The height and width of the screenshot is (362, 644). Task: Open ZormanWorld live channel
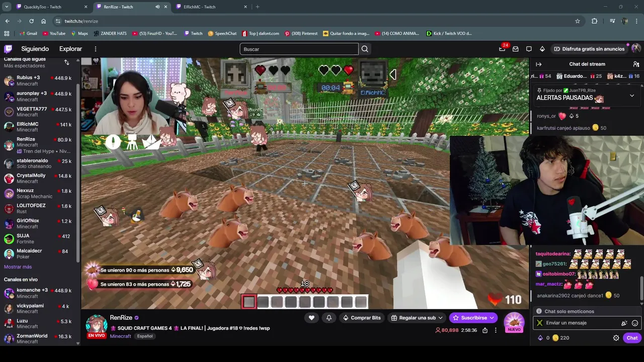[40, 339]
